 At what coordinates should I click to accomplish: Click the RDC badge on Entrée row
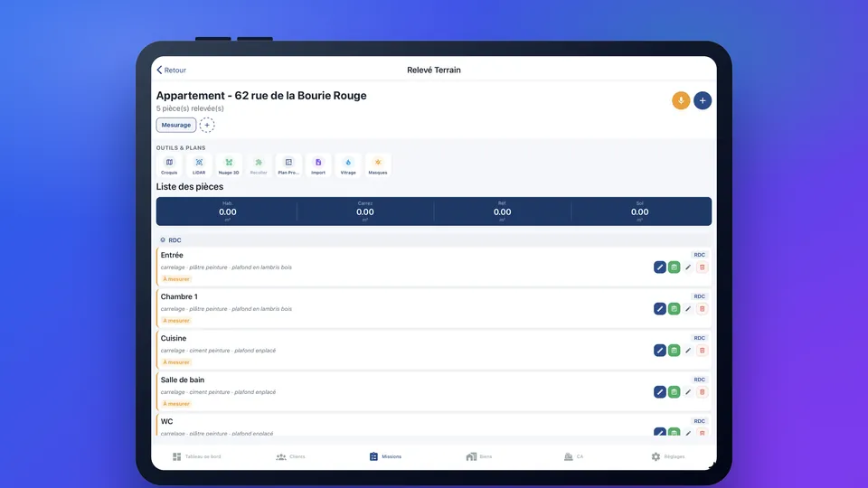point(699,255)
